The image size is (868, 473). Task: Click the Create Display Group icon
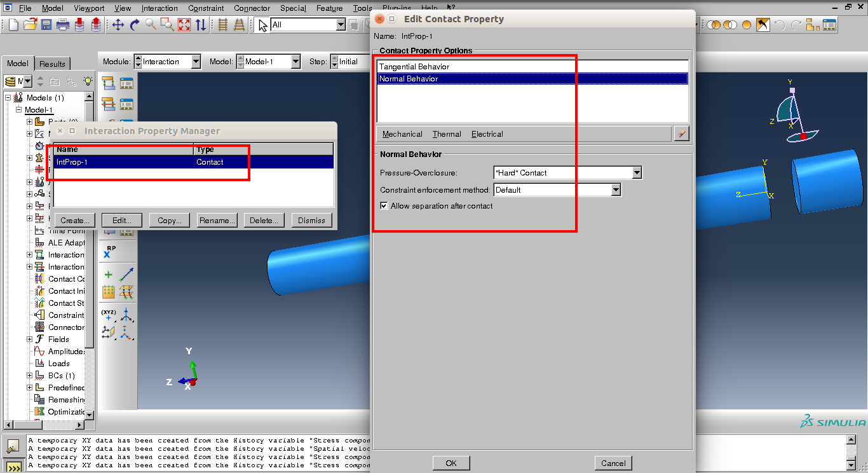point(813,25)
